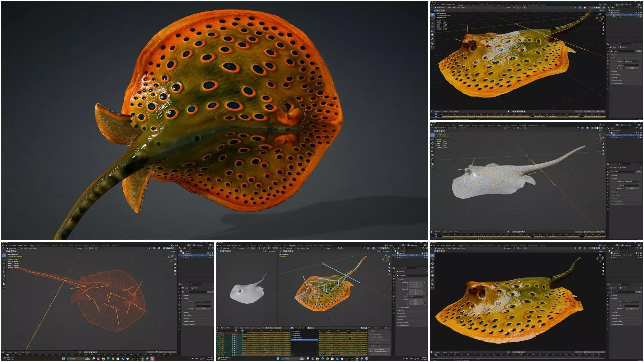Choose Add Cube tool in gray clay stingray window

pos(432,168)
